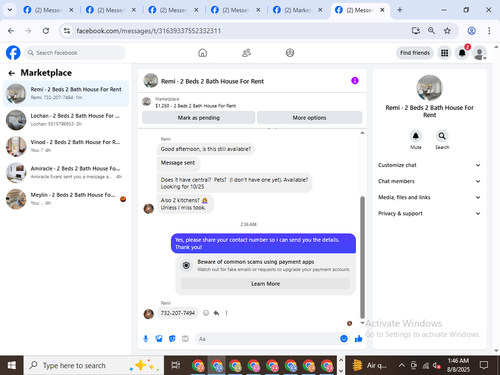Viewport: 500px width, 375px height.
Task: Click Find friends button
Action: [x=415, y=53]
